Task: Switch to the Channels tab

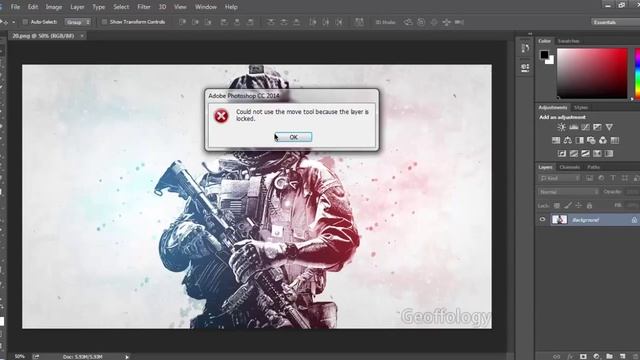Action: pyautogui.click(x=570, y=167)
